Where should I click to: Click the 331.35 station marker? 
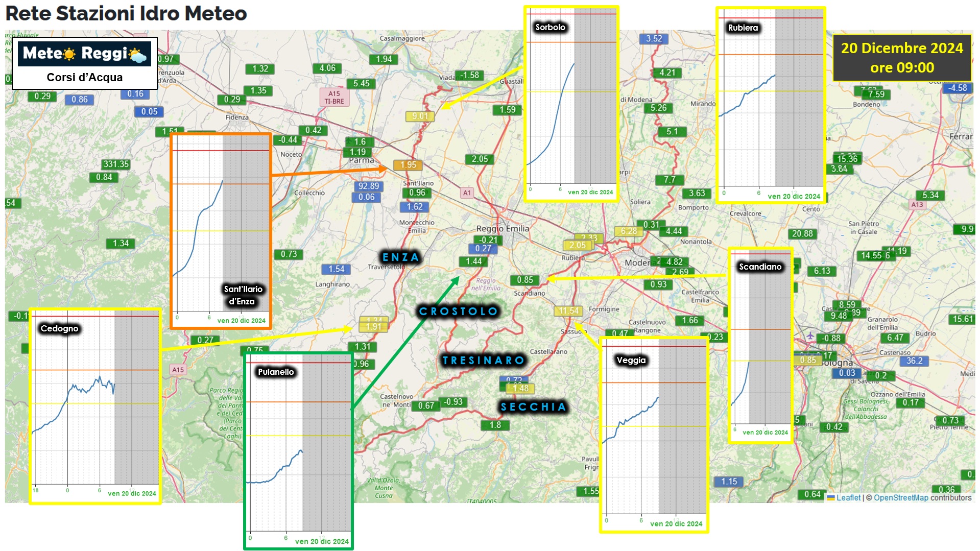click(116, 164)
